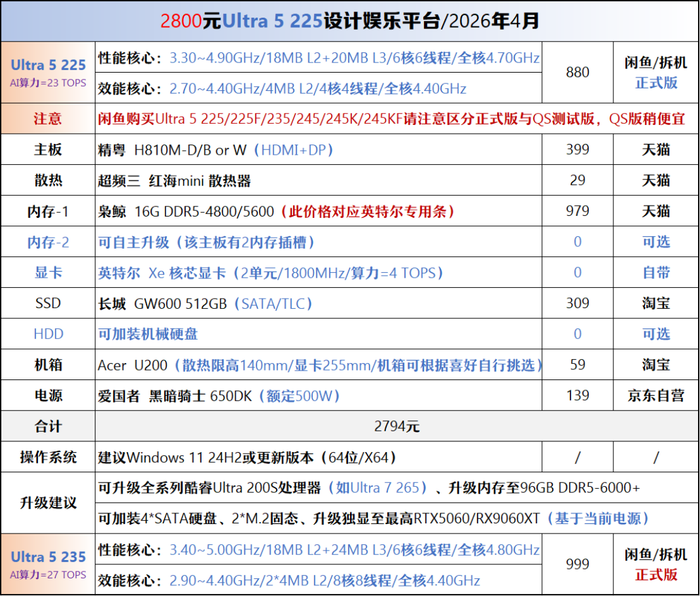
Task: Click the '操作系统' label
Action: (48, 457)
